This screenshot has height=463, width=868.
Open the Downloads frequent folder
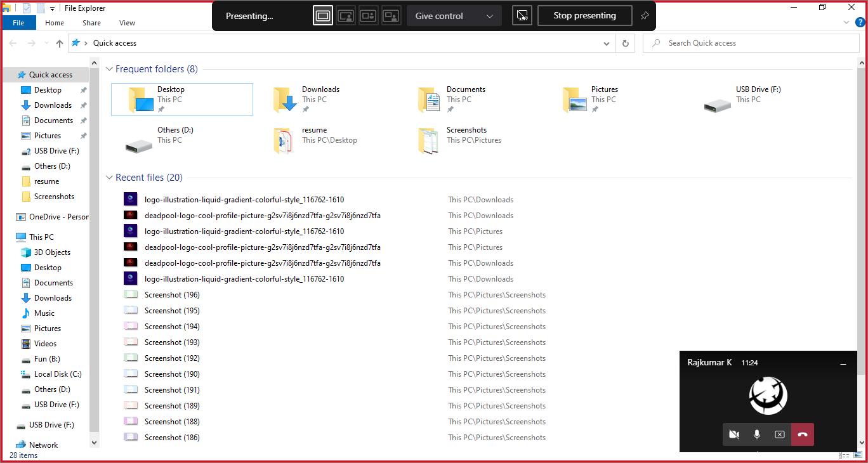(x=327, y=100)
